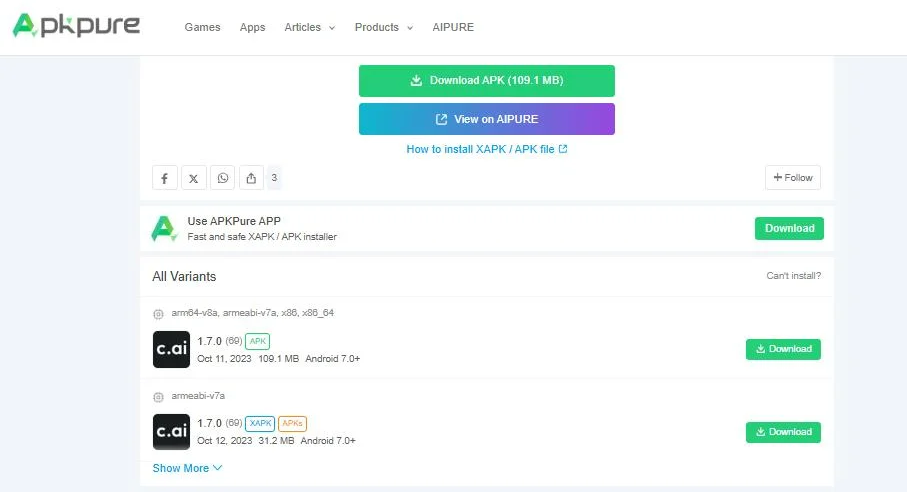Click Download APK (109.1 MB) button
This screenshot has width=907, height=492.
(486, 80)
